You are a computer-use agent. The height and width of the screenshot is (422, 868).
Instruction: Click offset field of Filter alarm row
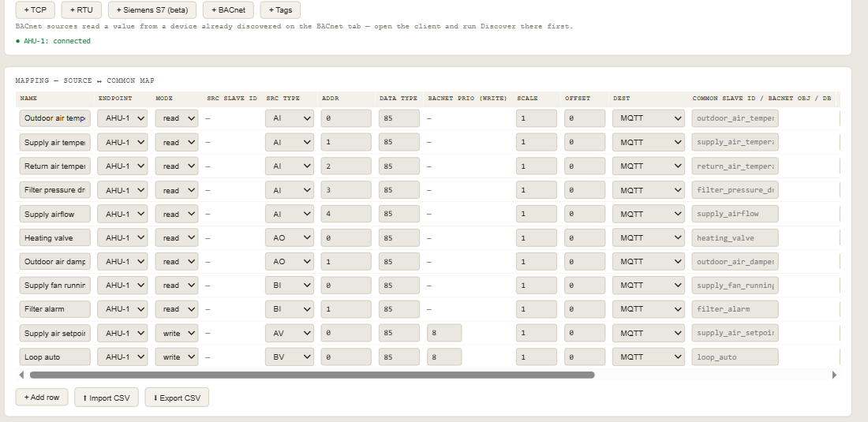(x=585, y=309)
